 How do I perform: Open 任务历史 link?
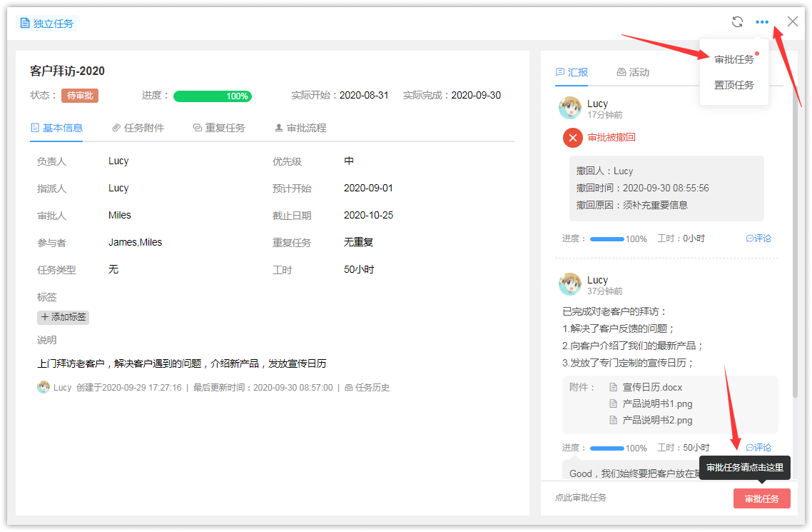[x=367, y=388]
